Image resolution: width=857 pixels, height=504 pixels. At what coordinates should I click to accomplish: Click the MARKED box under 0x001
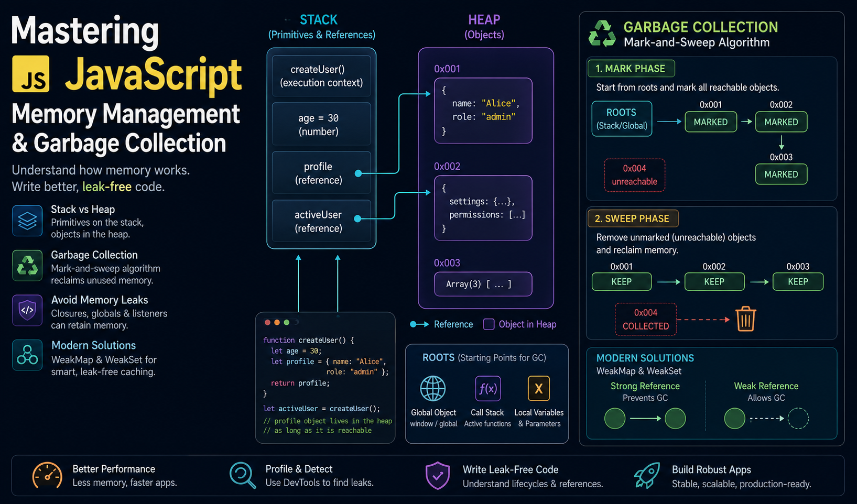711,122
